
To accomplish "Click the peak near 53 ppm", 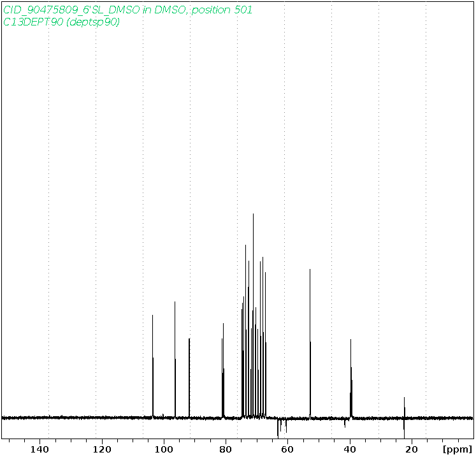I will click(310, 343).
